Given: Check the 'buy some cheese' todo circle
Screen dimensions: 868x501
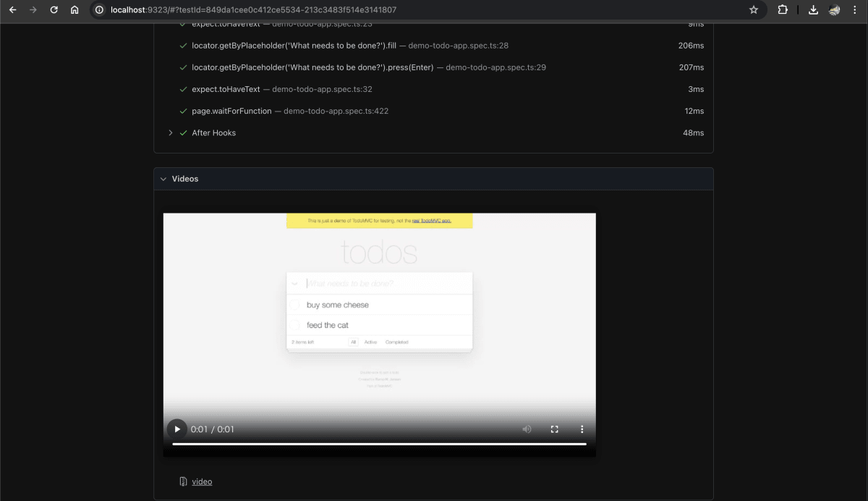Looking at the screenshot, I should [296, 305].
